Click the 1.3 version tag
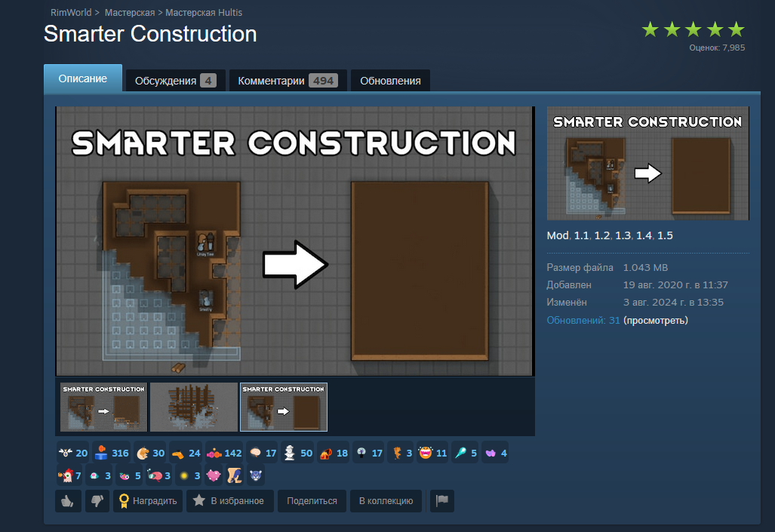 pyautogui.click(x=623, y=235)
